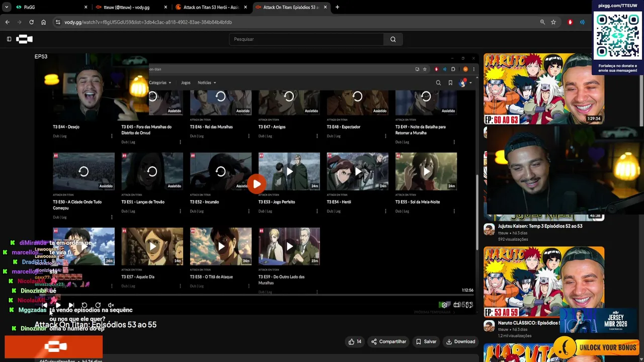This screenshot has width=644, height=362.
Task: Close the PixGG tab
Action: tap(86, 7)
